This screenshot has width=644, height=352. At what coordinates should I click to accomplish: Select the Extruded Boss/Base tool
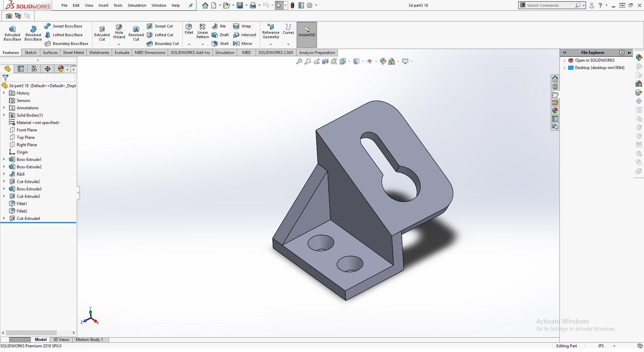point(12,33)
